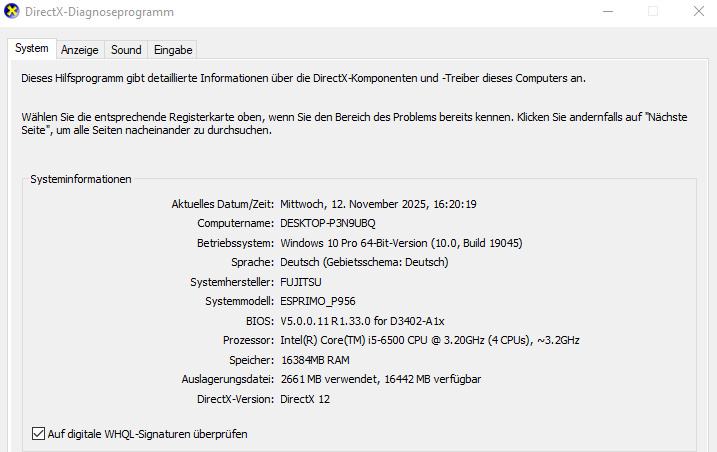Click the DirectX-Diagnoseprogramm window title text
Image resolution: width=717 pixels, height=452 pixels.
[x=99, y=12]
